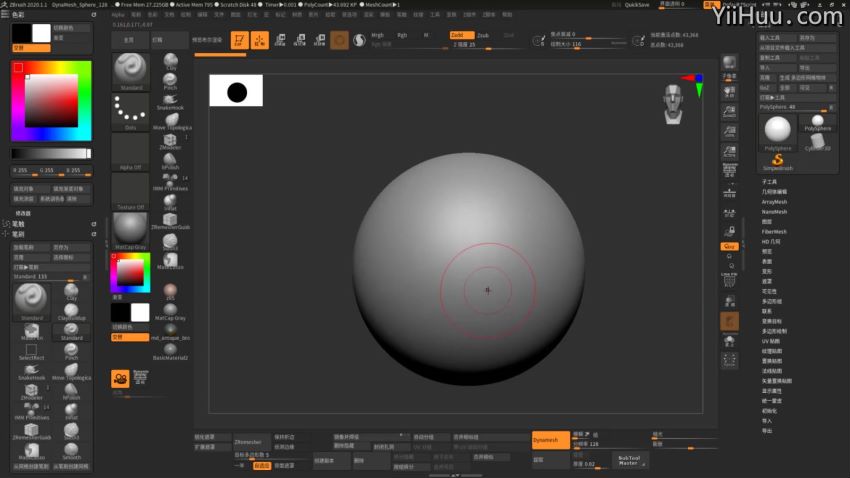850x478 pixels.
Task: Toggle Rgb mode
Action: click(x=402, y=35)
